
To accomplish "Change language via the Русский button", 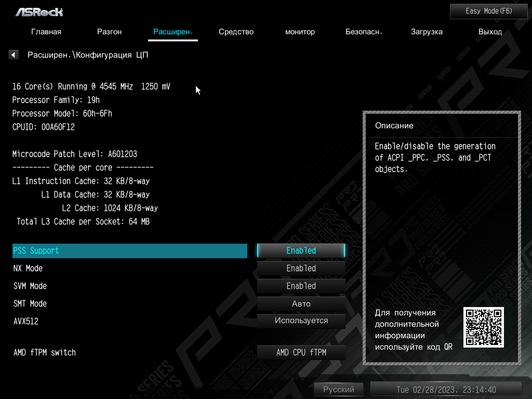I will [x=339, y=390].
